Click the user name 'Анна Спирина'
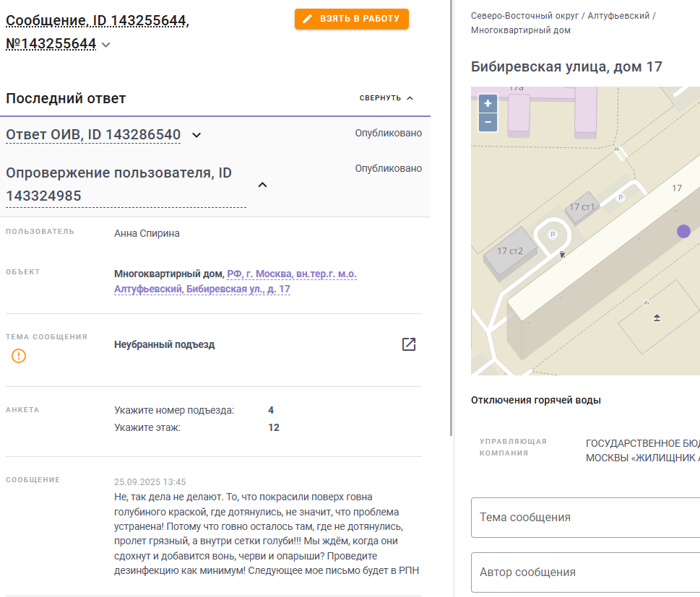Viewport: 700px width, 597px height. (147, 233)
